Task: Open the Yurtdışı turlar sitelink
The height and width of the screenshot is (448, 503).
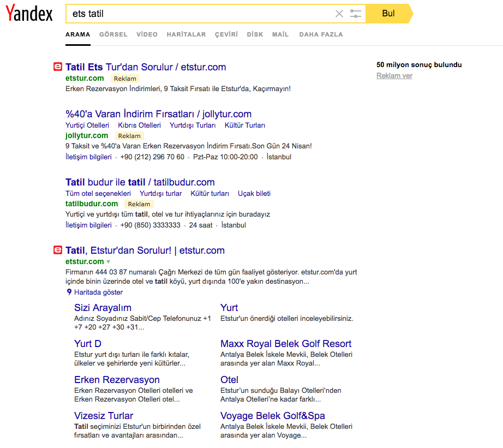Action: click(161, 194)
